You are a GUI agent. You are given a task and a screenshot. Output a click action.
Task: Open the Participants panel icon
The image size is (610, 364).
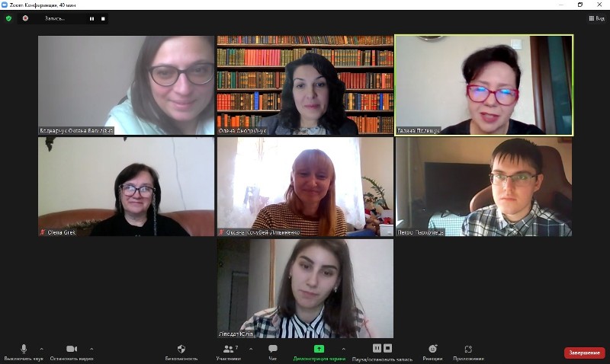[x=228, y=349]
